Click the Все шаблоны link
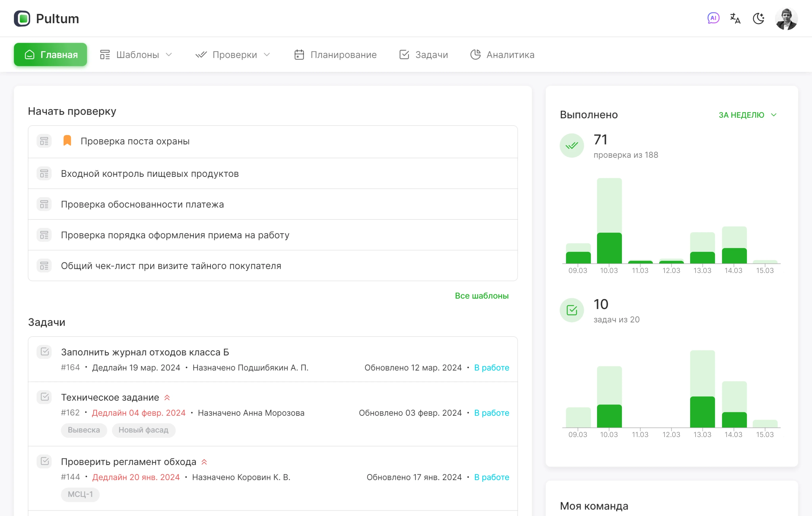 click(482, 296)
